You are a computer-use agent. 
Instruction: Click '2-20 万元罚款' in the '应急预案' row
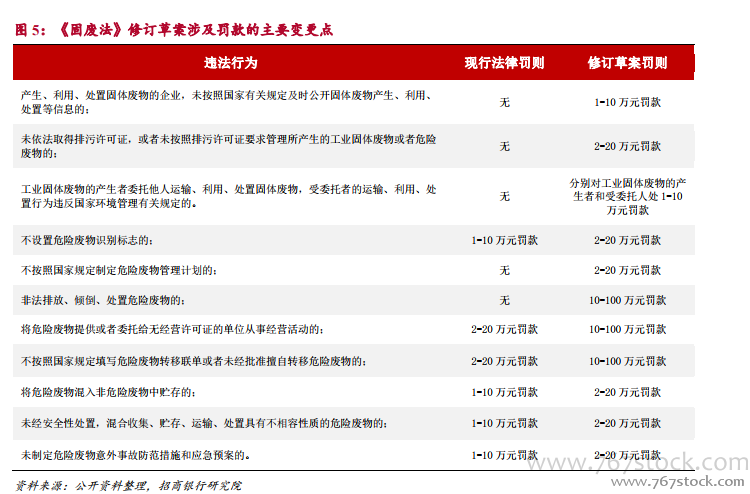[x=627, y=455]
